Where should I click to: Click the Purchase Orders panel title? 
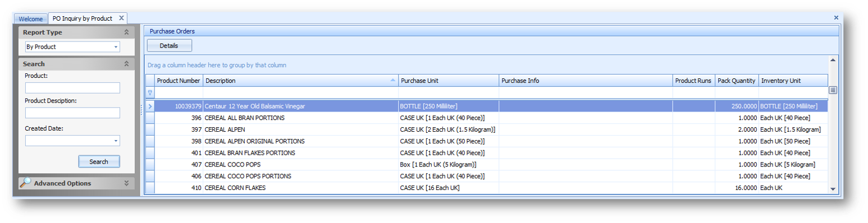point(172,31)
